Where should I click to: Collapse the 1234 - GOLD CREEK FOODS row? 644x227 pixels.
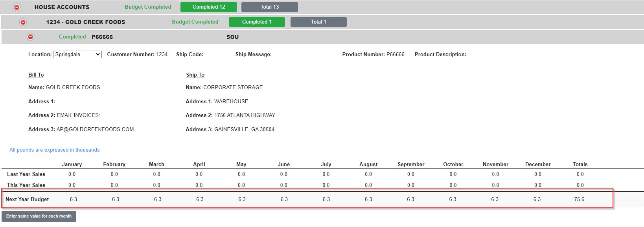[x=23, y=22]
